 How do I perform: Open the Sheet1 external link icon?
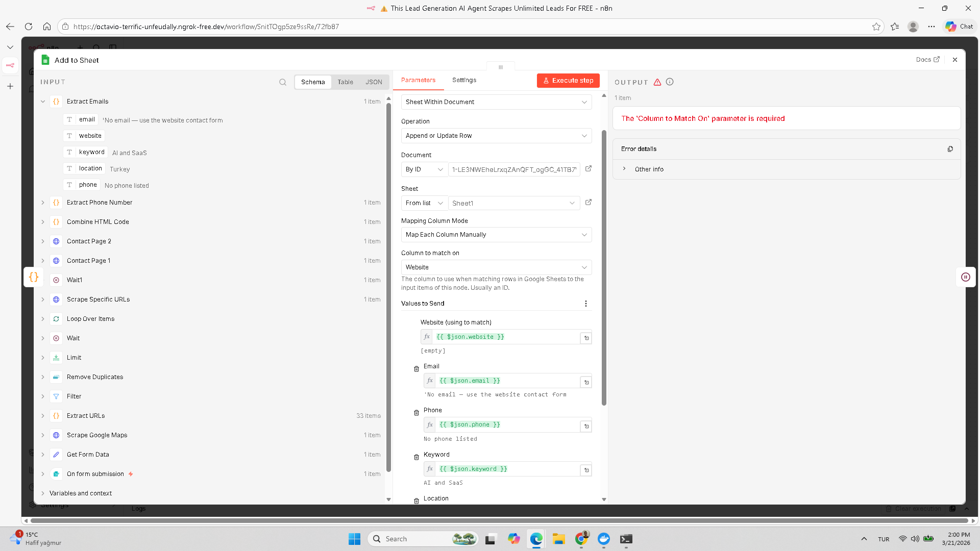click(589, 203)
